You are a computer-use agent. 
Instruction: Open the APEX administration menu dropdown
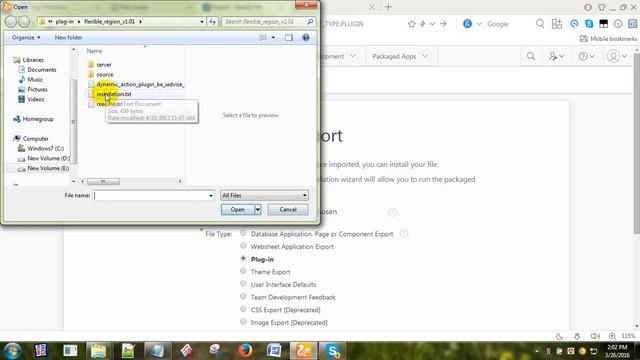point(556,56)
